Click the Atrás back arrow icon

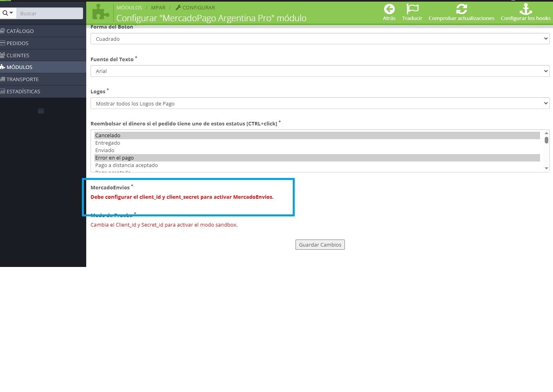389,9
